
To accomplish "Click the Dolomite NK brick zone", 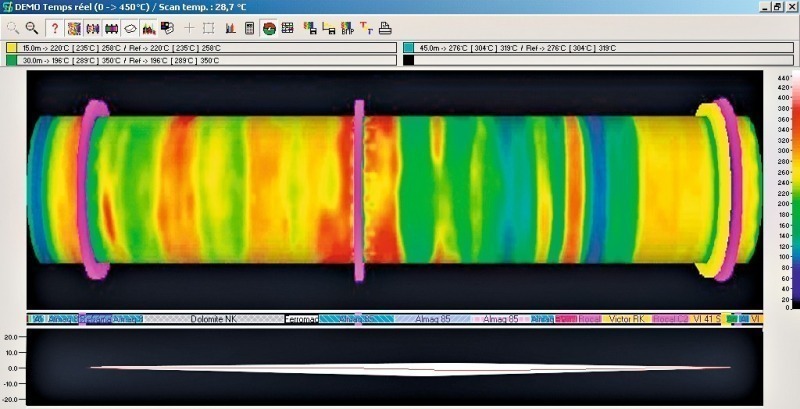I will click(214, 319).
